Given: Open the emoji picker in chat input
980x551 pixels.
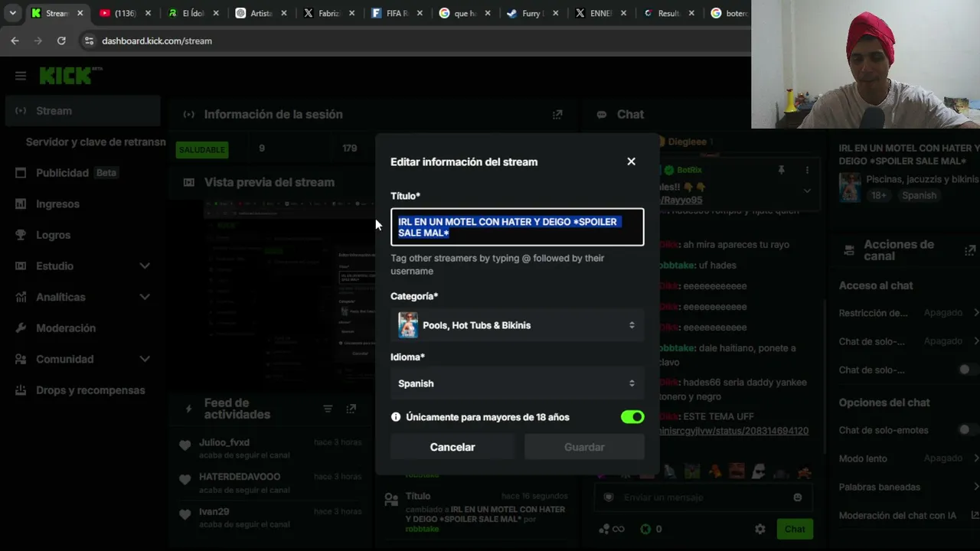Looking at the screenshot, I should [x=798, y=497].
